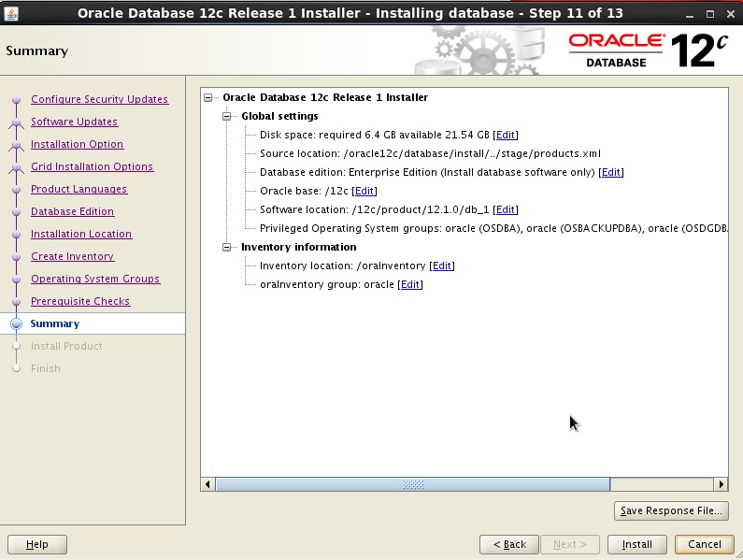The width and height of the screenshot is (743, 560).
Task: Collapse the Global settings tree node
Action: 227,116
